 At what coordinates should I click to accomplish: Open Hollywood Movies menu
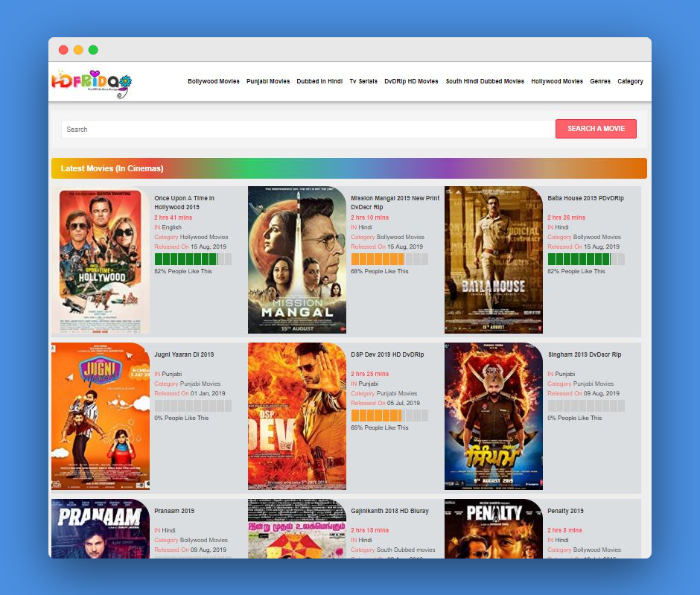click(557, 81)
